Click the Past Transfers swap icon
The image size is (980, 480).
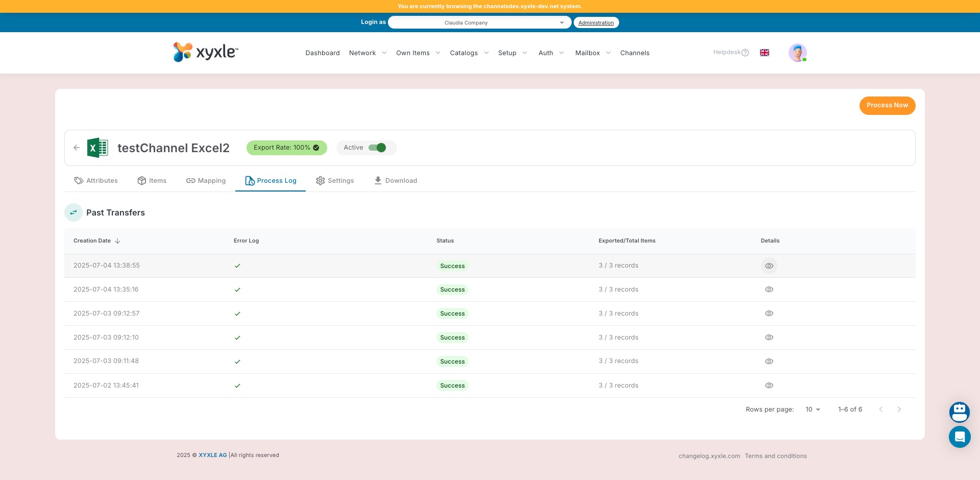[73, 212]
